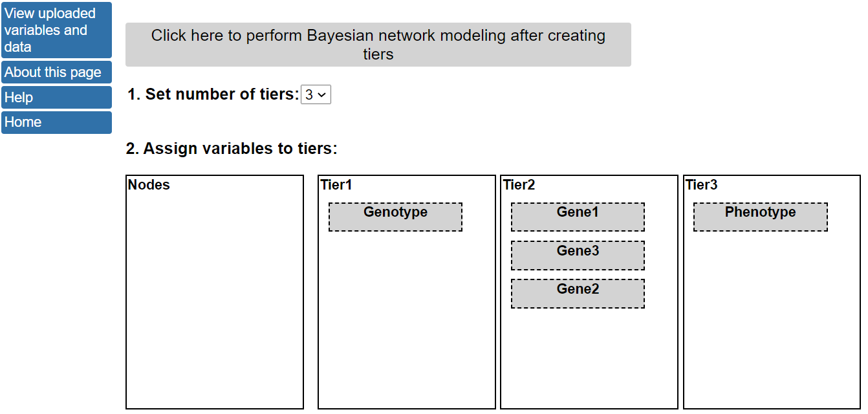The height and width of the screenshot is (414, 868).
Task: Click empty space below Gene2 in Tier2
Action: [589, 356]
